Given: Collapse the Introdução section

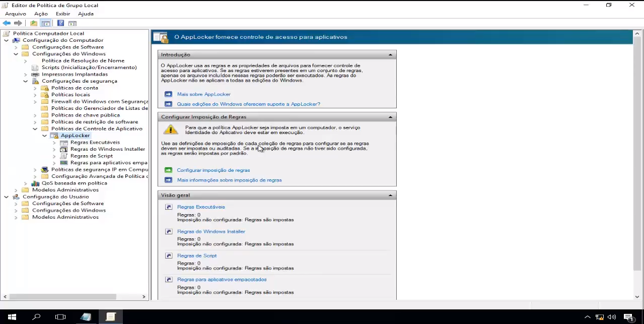Looking at the screenshot, I should point(390,54).
